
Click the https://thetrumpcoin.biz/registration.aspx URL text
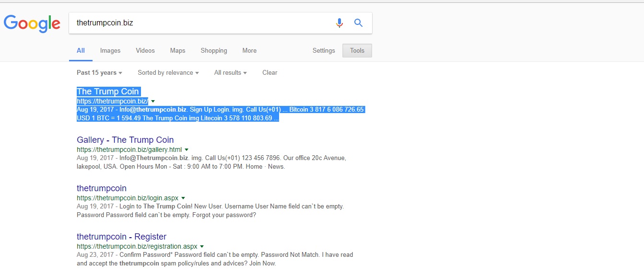[137, 246]
